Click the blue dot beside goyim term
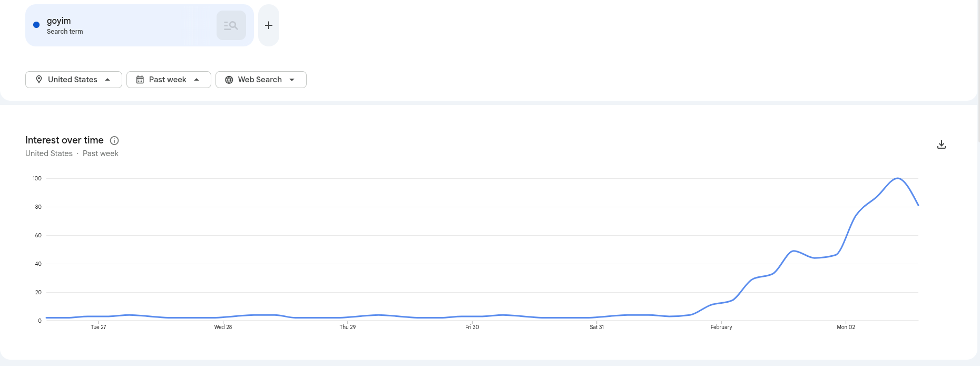This screenshot has width=980, height=366. coord(36,25)
